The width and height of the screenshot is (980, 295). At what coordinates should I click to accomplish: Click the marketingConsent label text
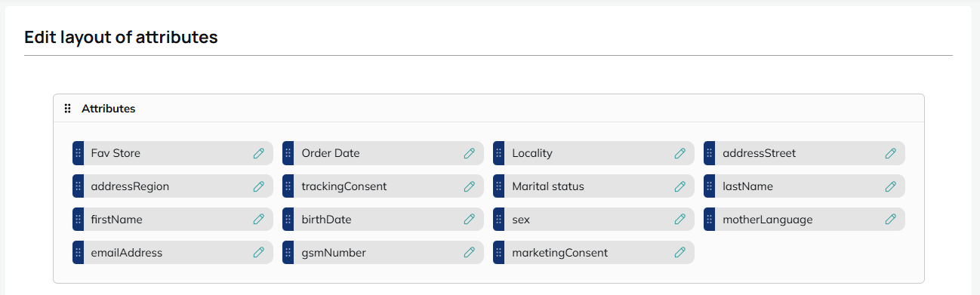(559, 253)
